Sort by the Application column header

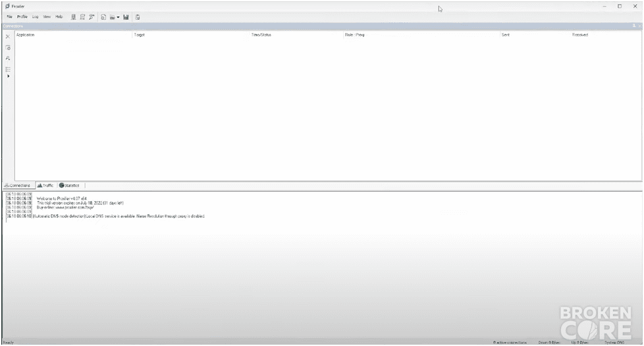click(x=26, y=35)
